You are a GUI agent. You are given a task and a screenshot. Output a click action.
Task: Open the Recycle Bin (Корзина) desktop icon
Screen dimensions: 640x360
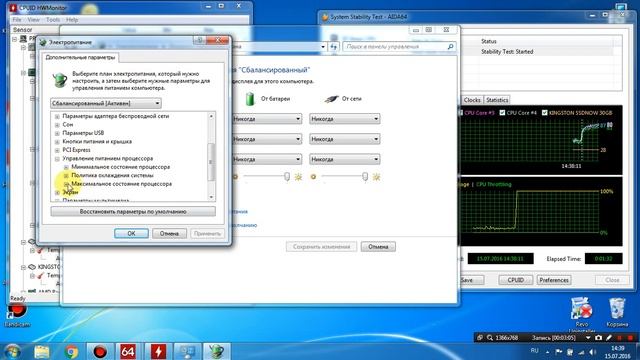click(617, 312)
